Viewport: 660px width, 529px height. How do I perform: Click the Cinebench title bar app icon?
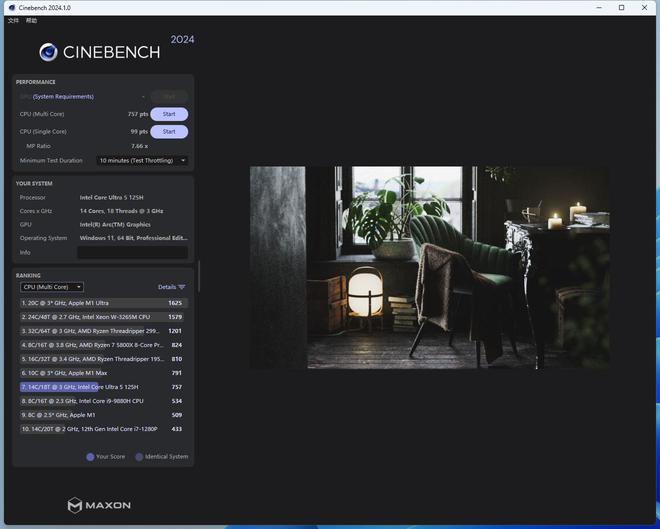pyautogui.click(x=12, y=8)
